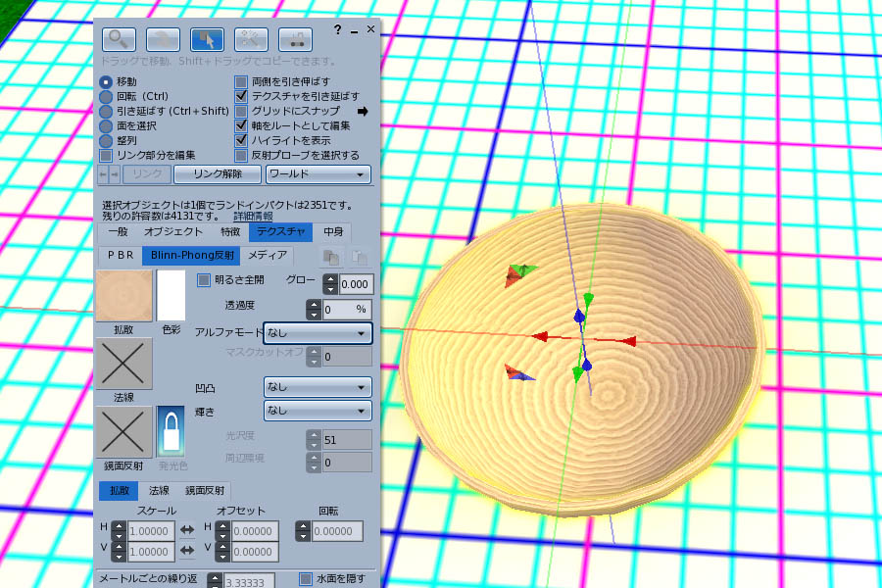Select the 回転 (Ctrl) radio button
882x588 pixels.
pyautogui.click(x=106, y=97)
